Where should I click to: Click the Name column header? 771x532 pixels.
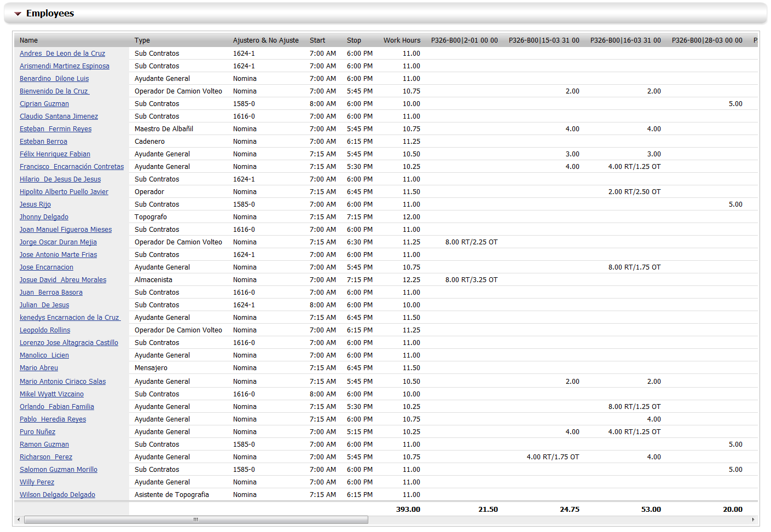pyautogui.click(x=29, y=40)
